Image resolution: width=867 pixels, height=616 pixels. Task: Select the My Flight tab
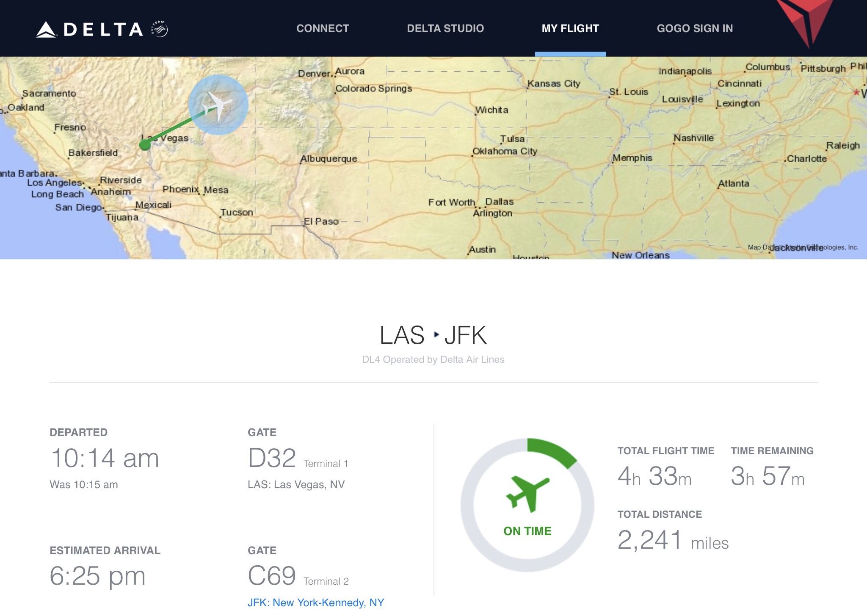570,28
